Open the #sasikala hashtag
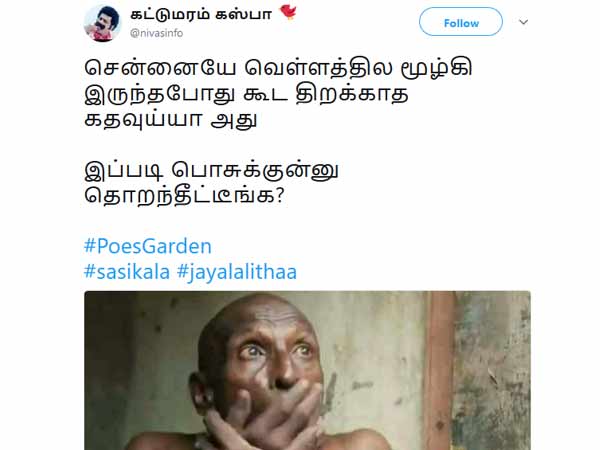The height and width of the screenshot is (450, 600). coord(127,272)
